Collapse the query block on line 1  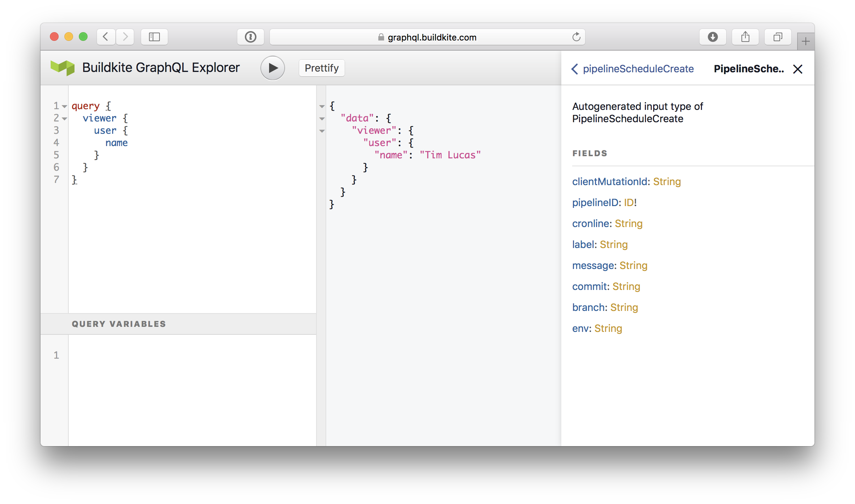pyautogui.click(x=64, y=106)
